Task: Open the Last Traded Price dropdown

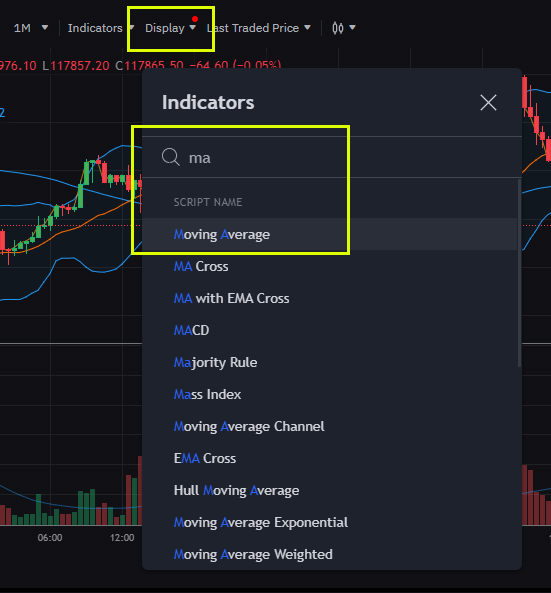Action: pos(259,28)
